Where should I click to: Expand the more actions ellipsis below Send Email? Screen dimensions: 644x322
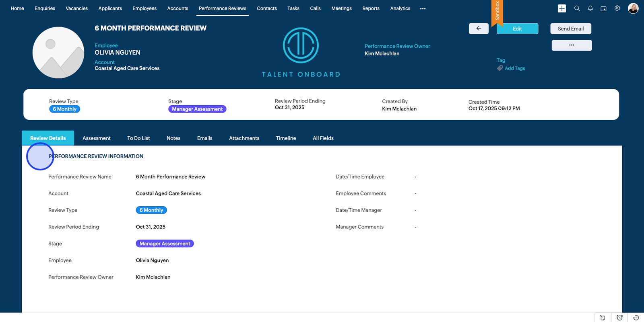click(572, 45)
